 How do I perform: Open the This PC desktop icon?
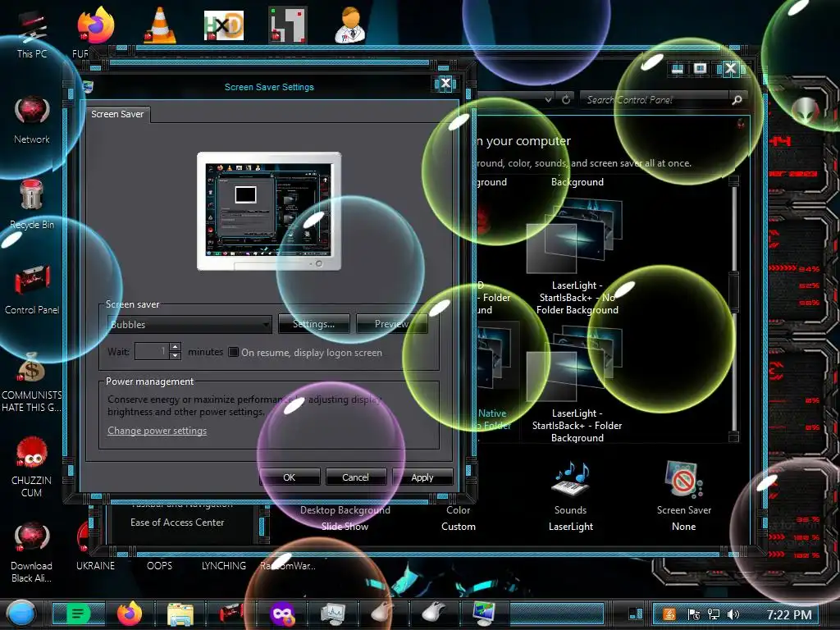[x=32, y=33]
